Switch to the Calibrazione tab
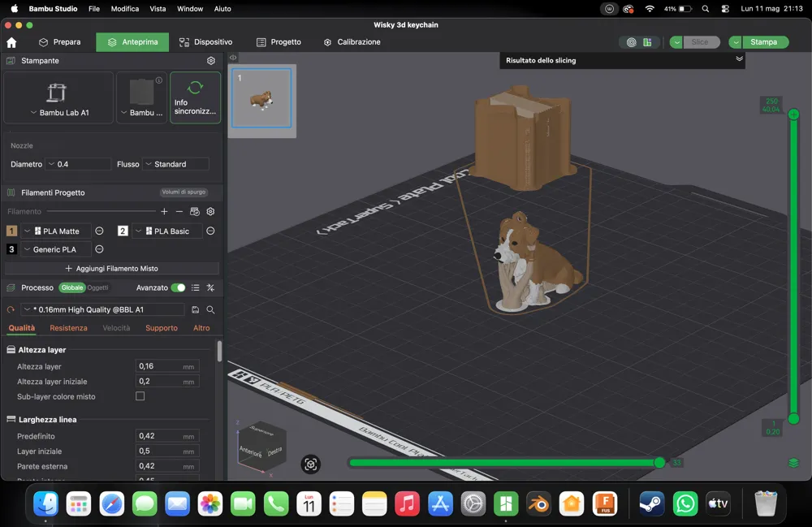Image resolution: width=812 pixels, height=527 pixels. pyautogui.click(x=352, y=42)
